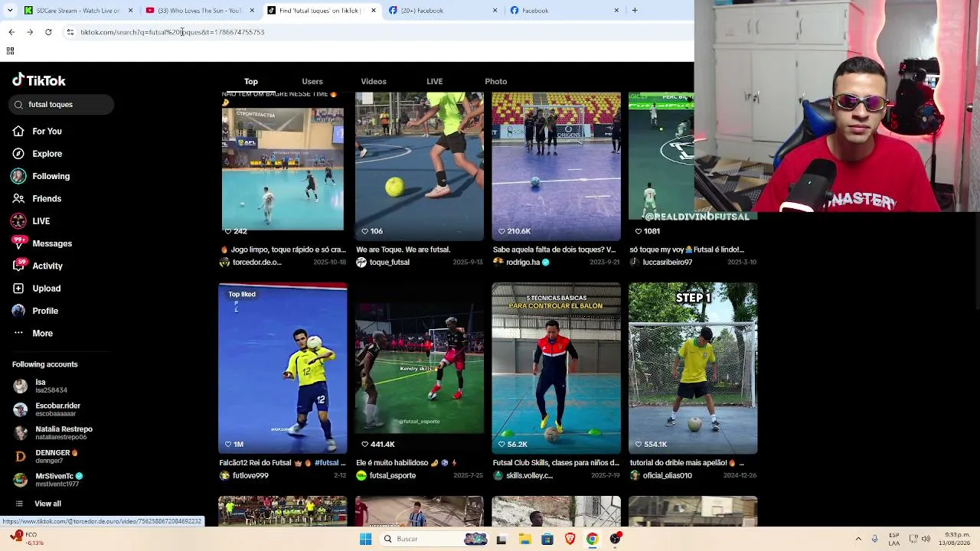This screenshot has width=980, height=551.
Task: Open the '5 técnicas básicas' video
Action: tap(557, 369)
